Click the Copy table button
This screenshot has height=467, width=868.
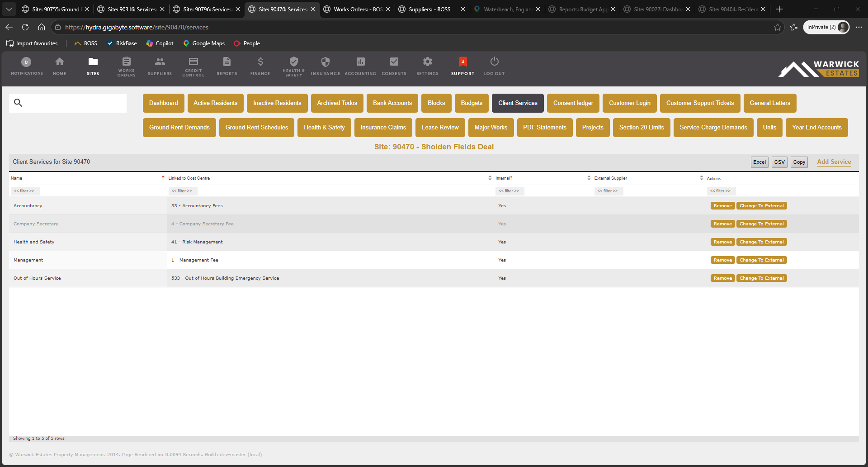pyautogui.click(x=799, y=162)
